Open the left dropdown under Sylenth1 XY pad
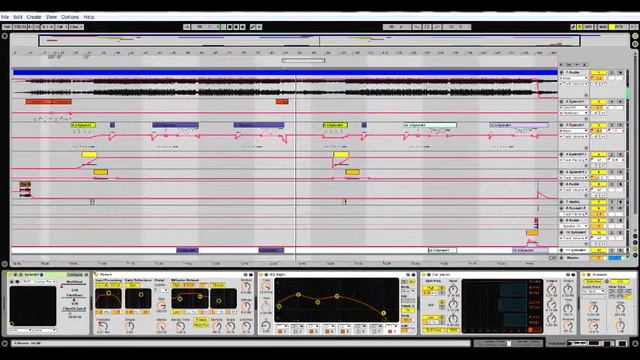This screenshot has height=360, width=640. pos(21,330)
